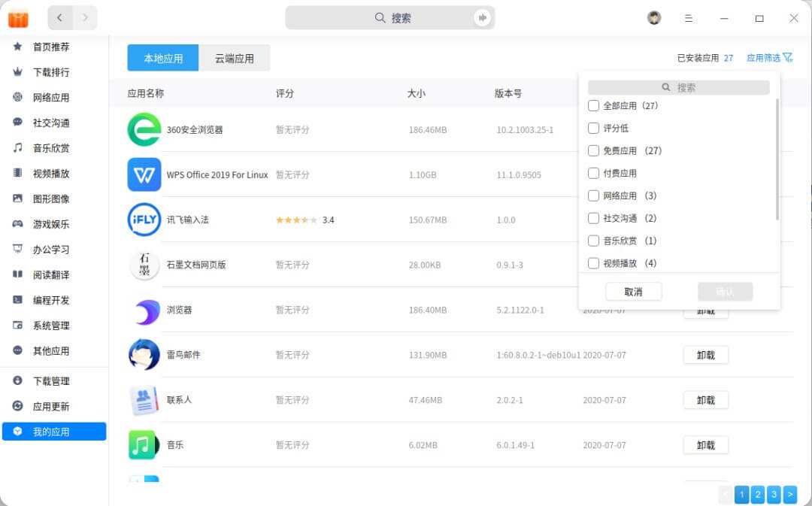Screen dimensions: 812x506
Task: Enable the 免费应用 filter
Action: pyautogui.click(x=593, y=150)
